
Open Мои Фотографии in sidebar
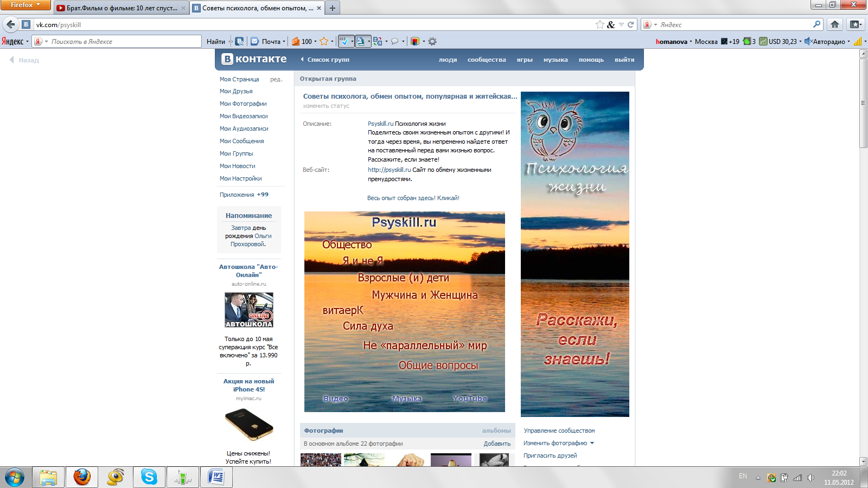pos(243,104)
